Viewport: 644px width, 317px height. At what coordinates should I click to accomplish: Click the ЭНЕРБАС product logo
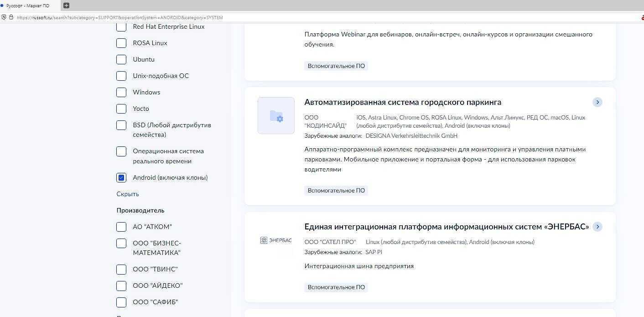pos(276,240)
